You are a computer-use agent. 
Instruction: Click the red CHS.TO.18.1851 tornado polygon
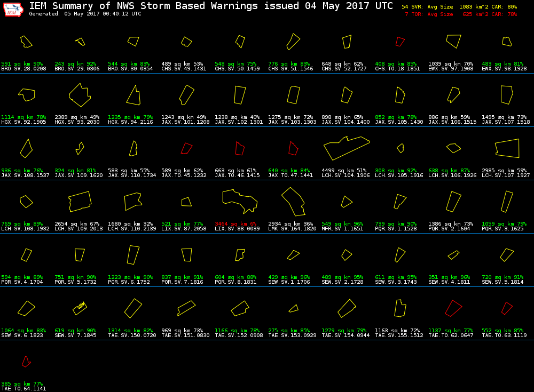point(400,42)
